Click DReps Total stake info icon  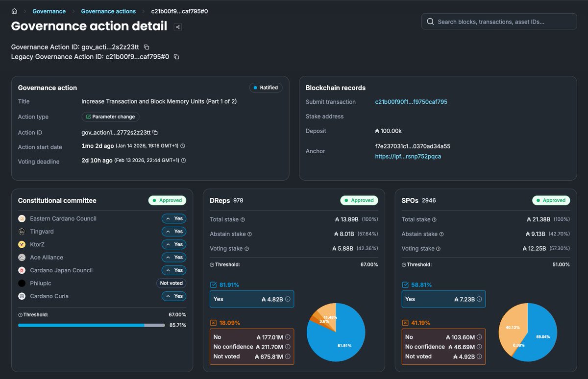click(243, 220)
